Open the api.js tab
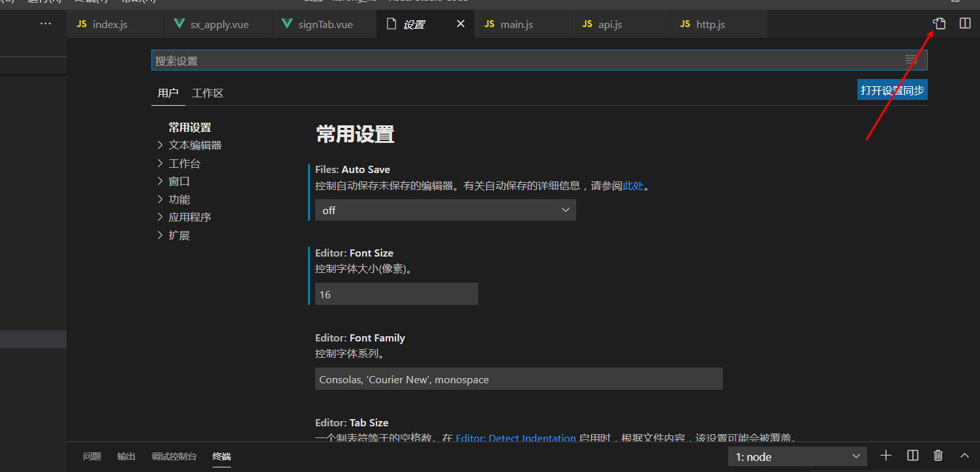 tap(620, 24)
